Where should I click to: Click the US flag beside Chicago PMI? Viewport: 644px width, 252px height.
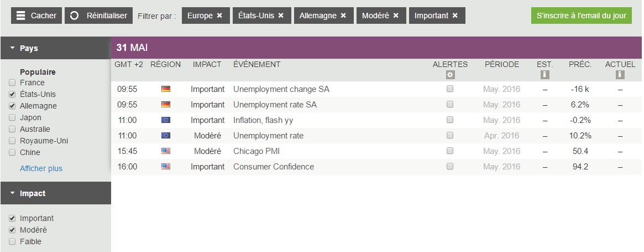pos(166,151)
